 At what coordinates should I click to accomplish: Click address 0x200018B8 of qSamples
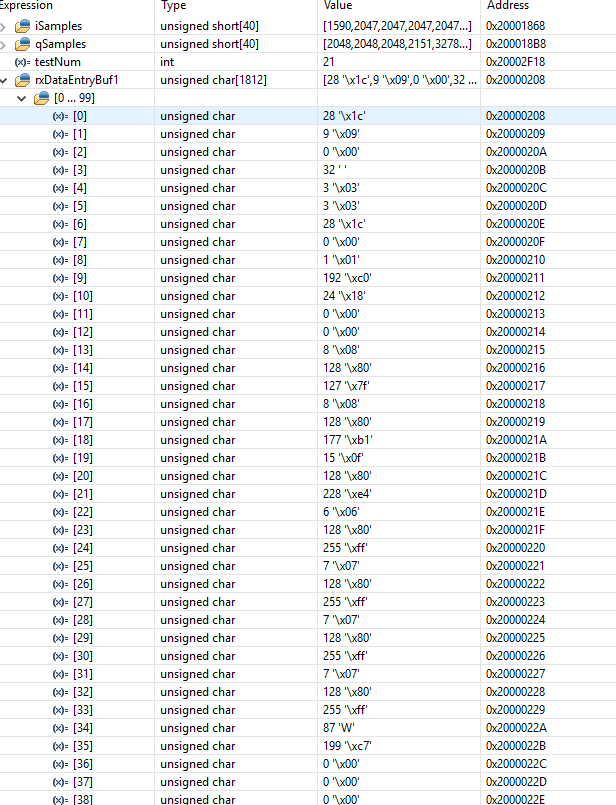[516, 44]
